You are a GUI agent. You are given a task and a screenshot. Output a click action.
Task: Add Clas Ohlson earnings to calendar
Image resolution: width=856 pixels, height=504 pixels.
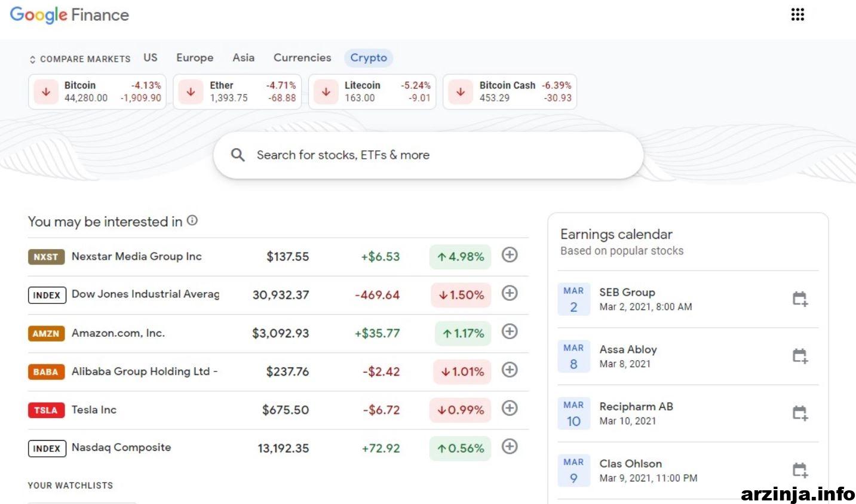pyautogui.click(x=800, y=470)
